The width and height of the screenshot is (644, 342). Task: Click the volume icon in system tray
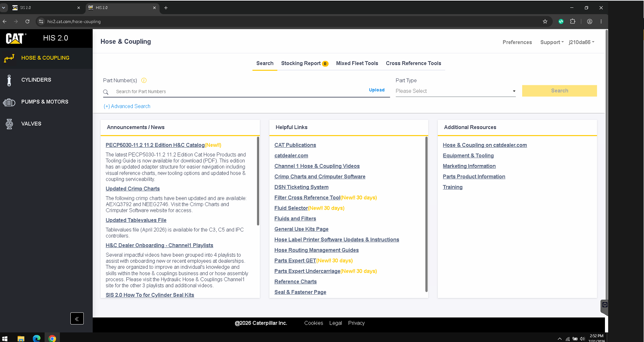pos(582,339)
